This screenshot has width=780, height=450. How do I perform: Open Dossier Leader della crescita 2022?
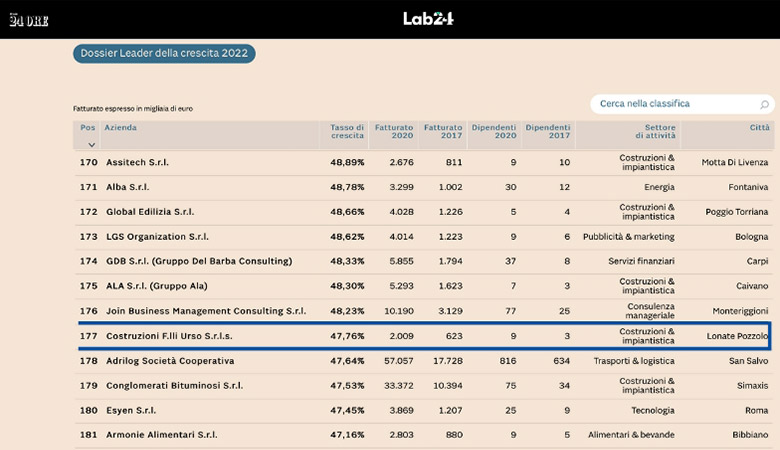pos(164,54)
